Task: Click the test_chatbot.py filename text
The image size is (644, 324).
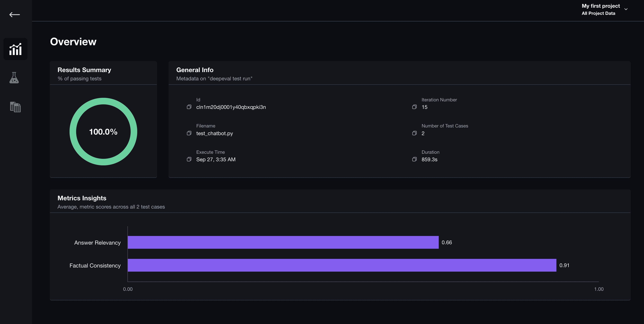Action: (x=214, y=133)
